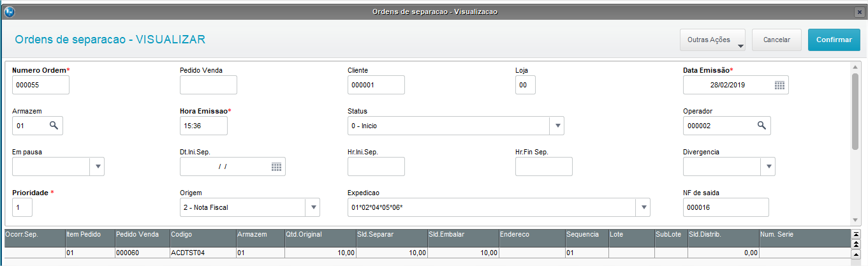868x266 pixels.
Task: Focus the Numero Ordem input field
Action: pos(41,85)
